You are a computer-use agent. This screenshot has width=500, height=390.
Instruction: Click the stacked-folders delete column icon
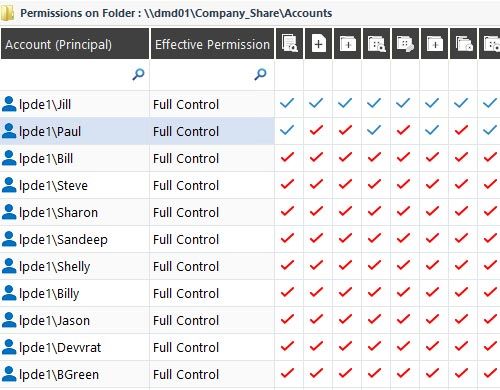[x=464, y=44]
